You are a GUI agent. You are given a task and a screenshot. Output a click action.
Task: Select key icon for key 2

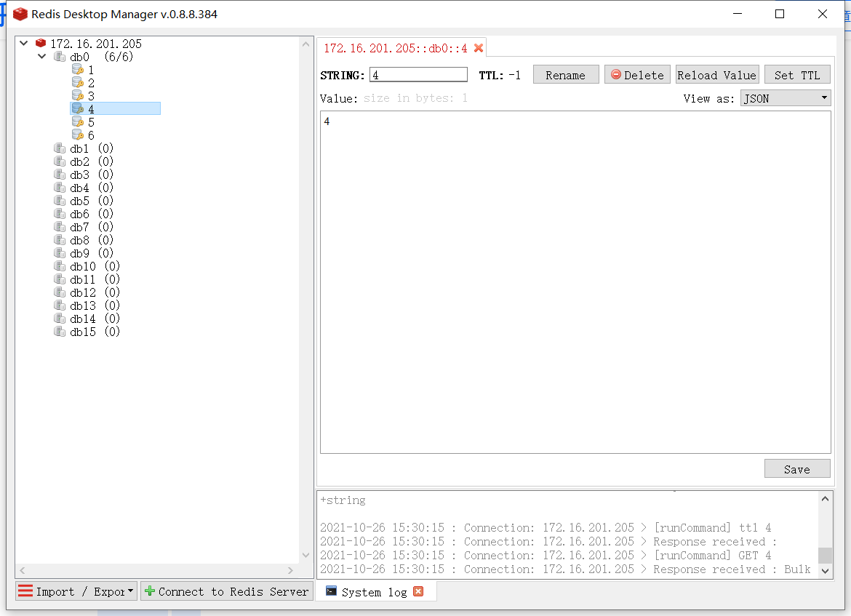tap(78, 82)
